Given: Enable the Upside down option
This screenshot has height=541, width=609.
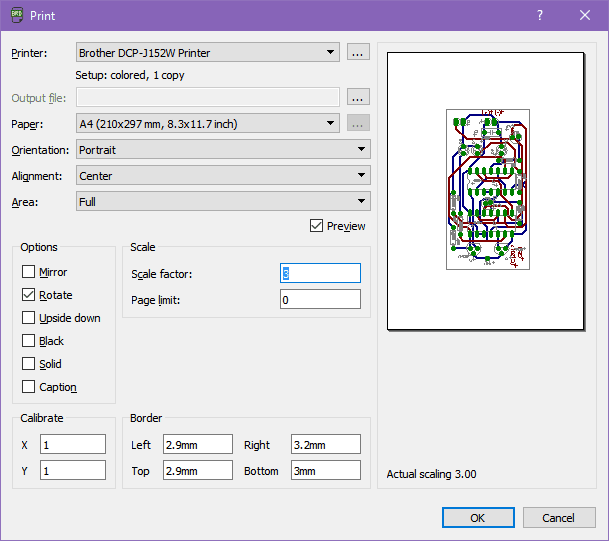Looking at the screenshot, I should click(28, 318).
